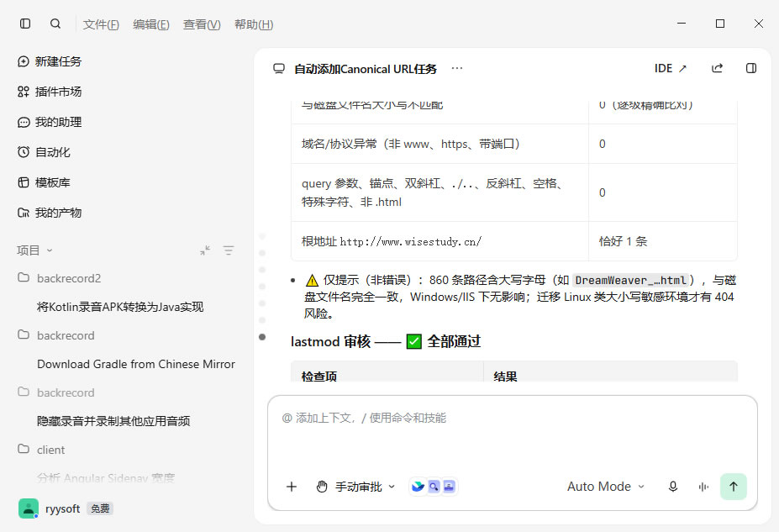Open the 查看(V) menu
The width and height of the screenshot is (779, 532).
tap(202, 24)
